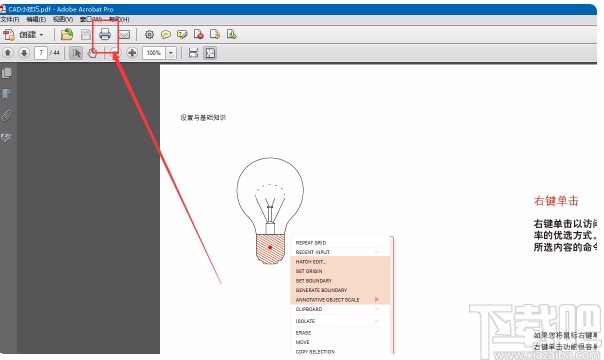Image resolution: width=604 pixels, height=360 pixels.
Task: Click ISOLATE text in the document
Action: [305, 321]
